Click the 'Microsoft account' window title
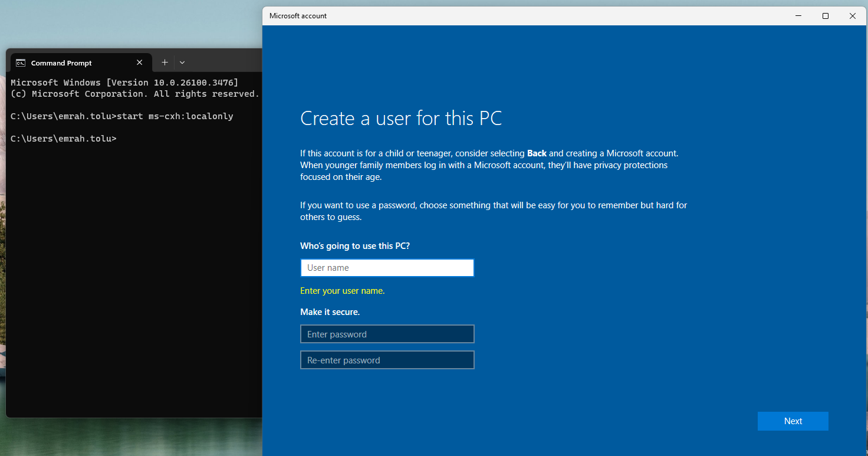868x456 pixels. point(298,16)
